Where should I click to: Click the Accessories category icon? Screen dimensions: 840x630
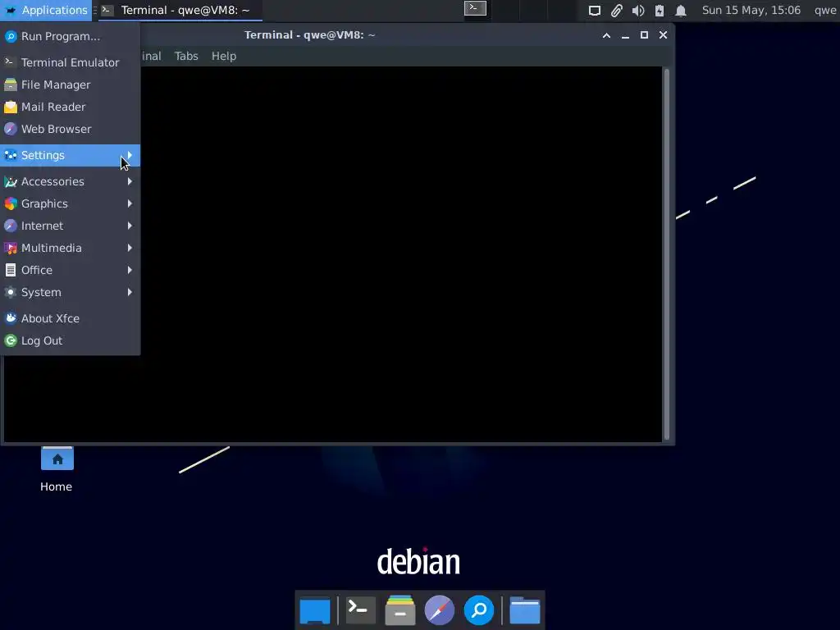pos(11,181)
